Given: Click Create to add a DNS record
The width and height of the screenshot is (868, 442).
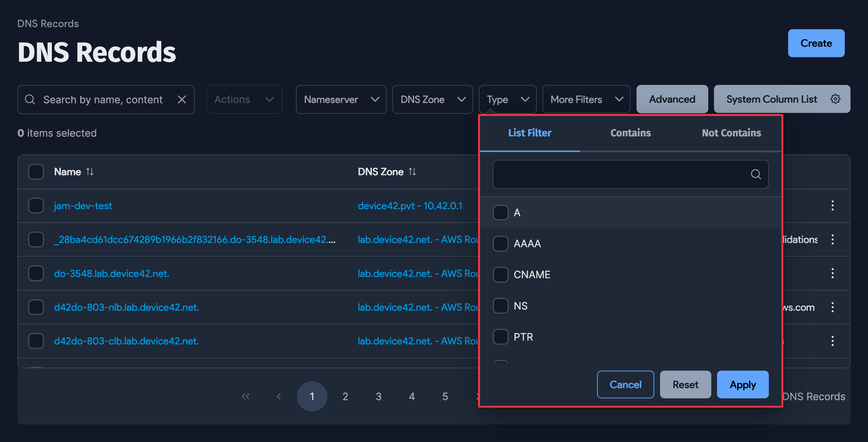Looking at the screenshot, I should pyautogui.click(x=816, y=43).
